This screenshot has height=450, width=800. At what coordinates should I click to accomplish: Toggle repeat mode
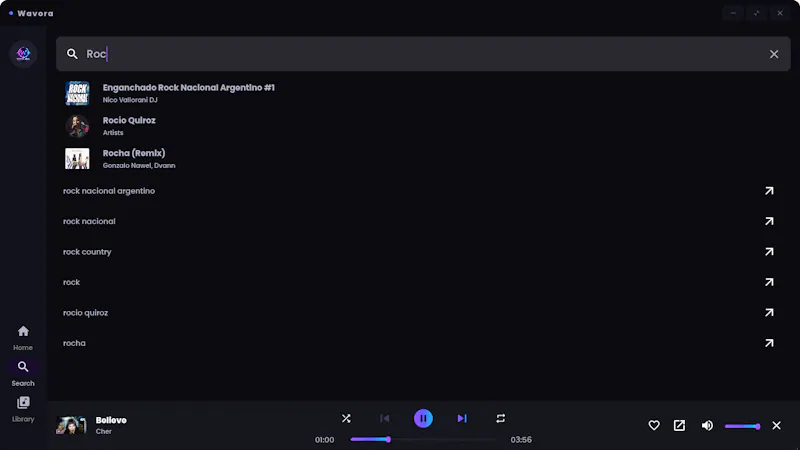coord(501,418)
